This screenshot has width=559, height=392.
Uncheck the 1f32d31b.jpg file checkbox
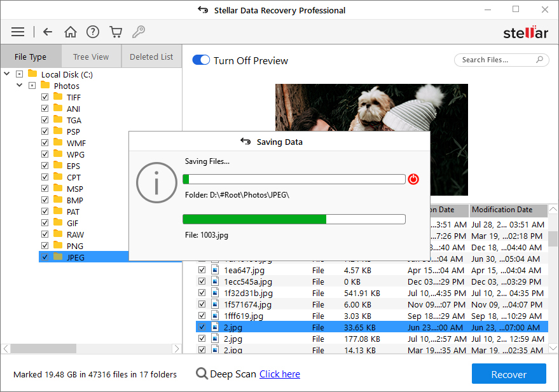point(202,293)
